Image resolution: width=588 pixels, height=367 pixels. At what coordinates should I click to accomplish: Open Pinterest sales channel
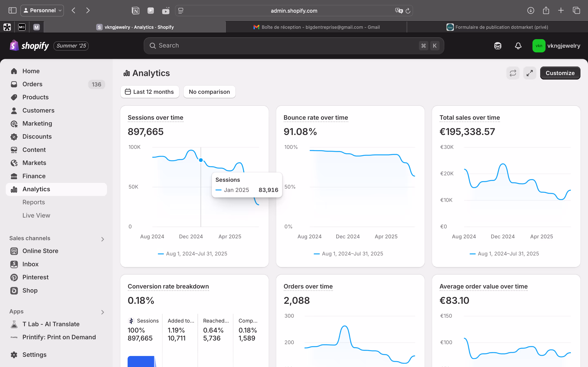[x=36, y=277]
